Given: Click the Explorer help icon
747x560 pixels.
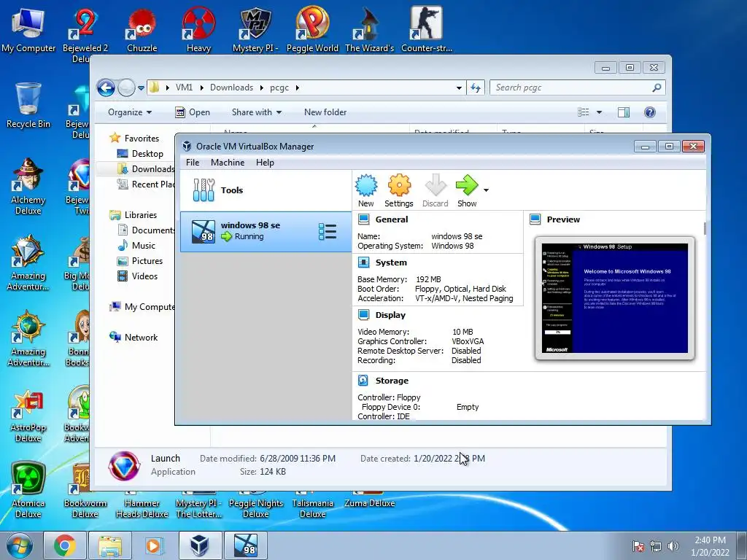Looking at the screenshot, I should (x=650, y=112).
